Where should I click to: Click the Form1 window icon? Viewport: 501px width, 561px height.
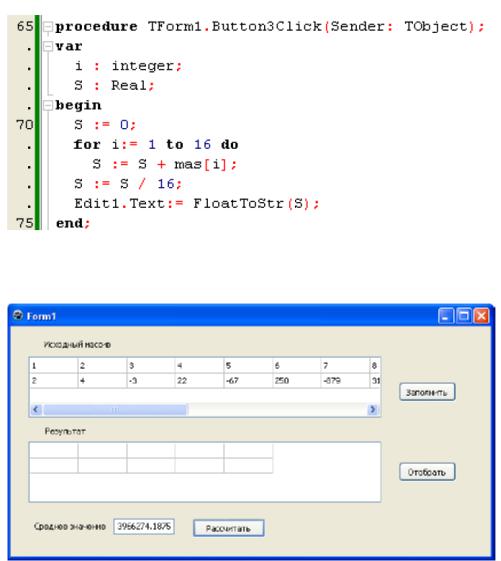tap(18, 316)
